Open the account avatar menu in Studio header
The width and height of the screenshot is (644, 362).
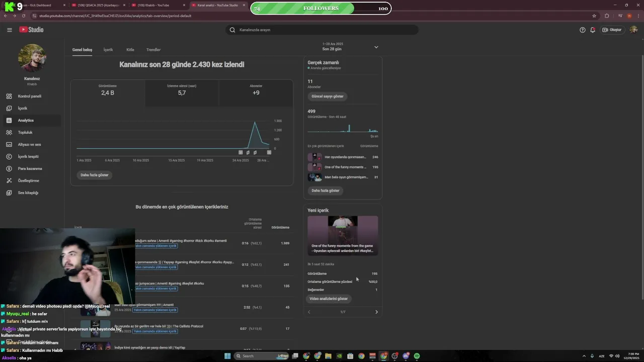pos(633,30)
